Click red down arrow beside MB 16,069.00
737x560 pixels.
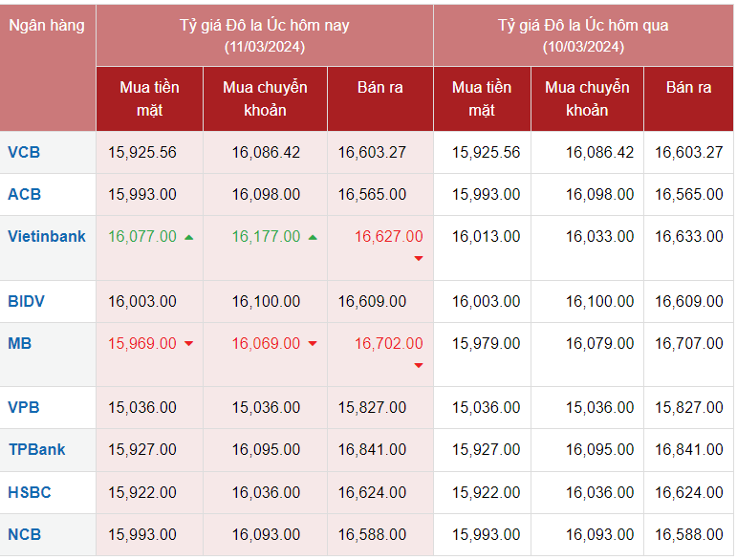coord(313,344)
